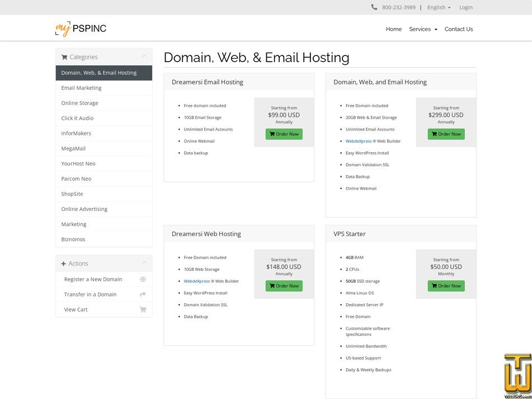The width and height of the screenshot is (532, 399).
Task: Click the share arrow icon next to Transfer in a Domain
Action: 143,294
